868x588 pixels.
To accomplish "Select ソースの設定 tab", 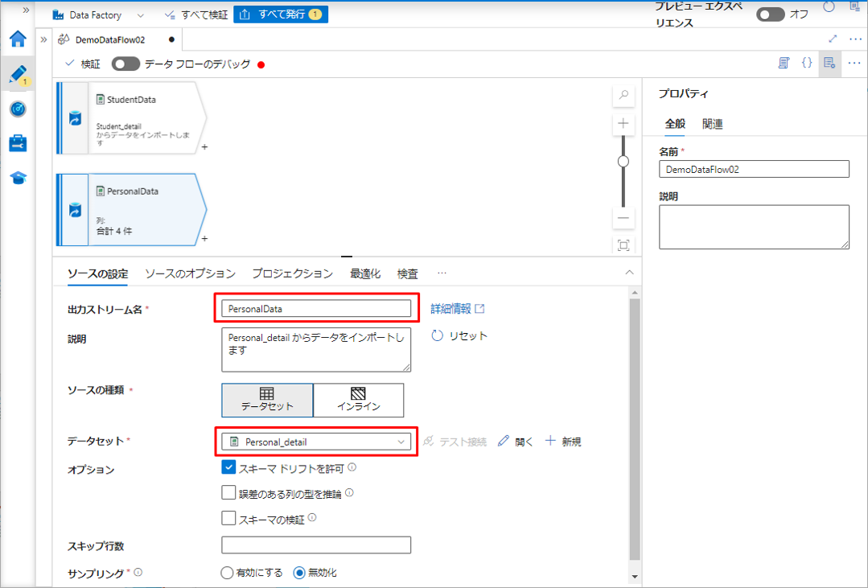I will [97, 273].
